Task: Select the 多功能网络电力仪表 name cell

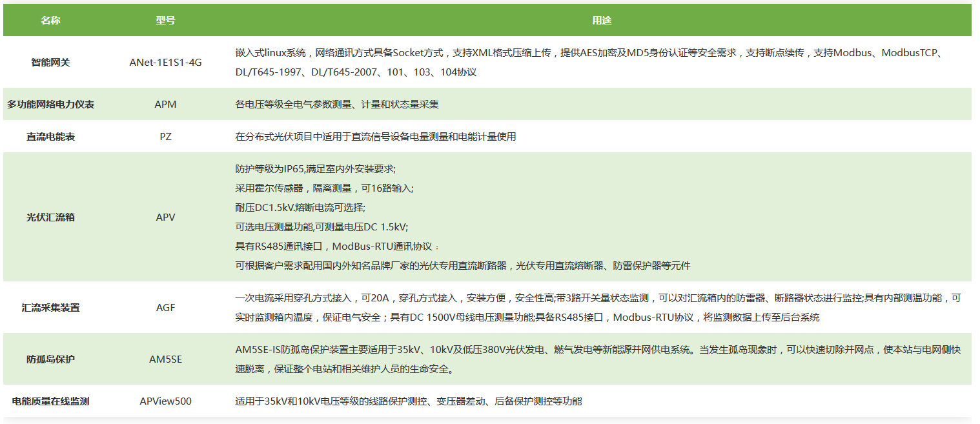Action: point(50,104)
